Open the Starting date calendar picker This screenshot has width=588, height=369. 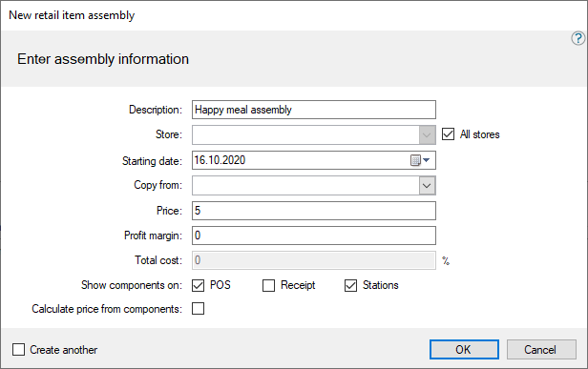[x=415, y=160]
